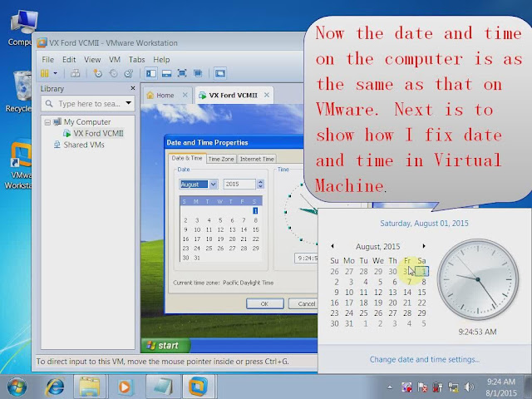The width and height of the screenshot is (532, 399).
Task: Open Internet Explorer from the taskbar
Action: coord(55,387)
